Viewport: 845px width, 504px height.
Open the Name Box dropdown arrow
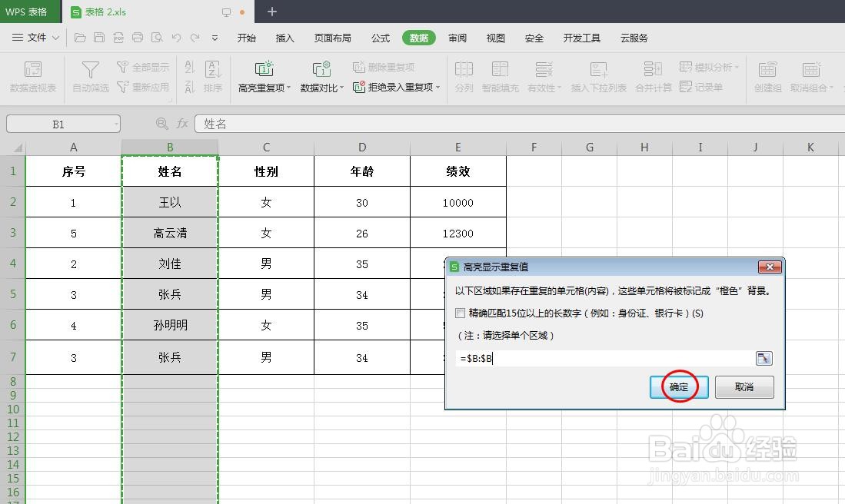117,123
